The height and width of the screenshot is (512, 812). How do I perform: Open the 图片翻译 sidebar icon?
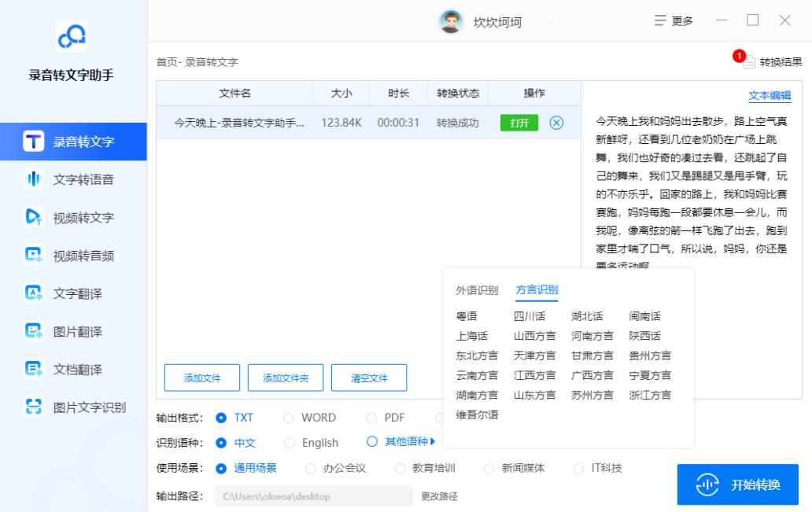[x=33, y=331]
